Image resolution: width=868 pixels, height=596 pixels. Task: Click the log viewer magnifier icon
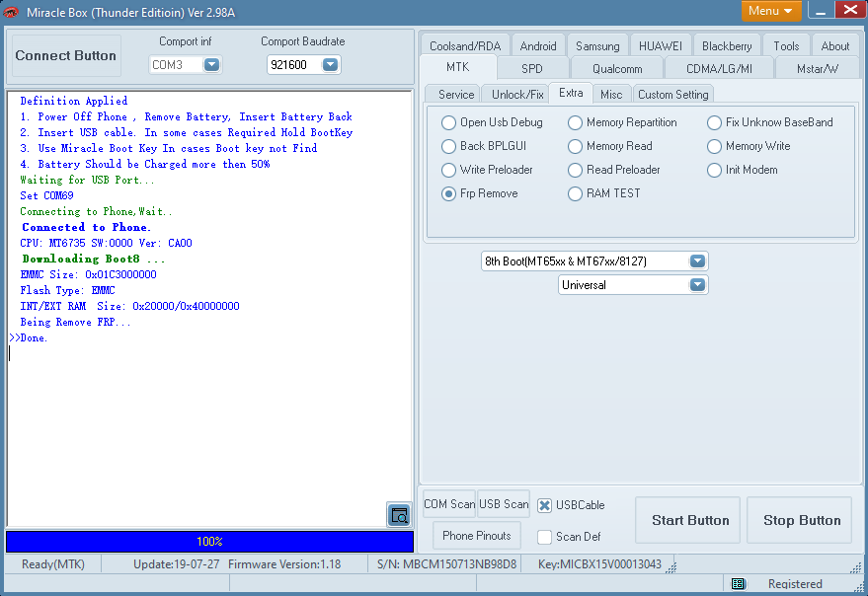coord(399,515)
